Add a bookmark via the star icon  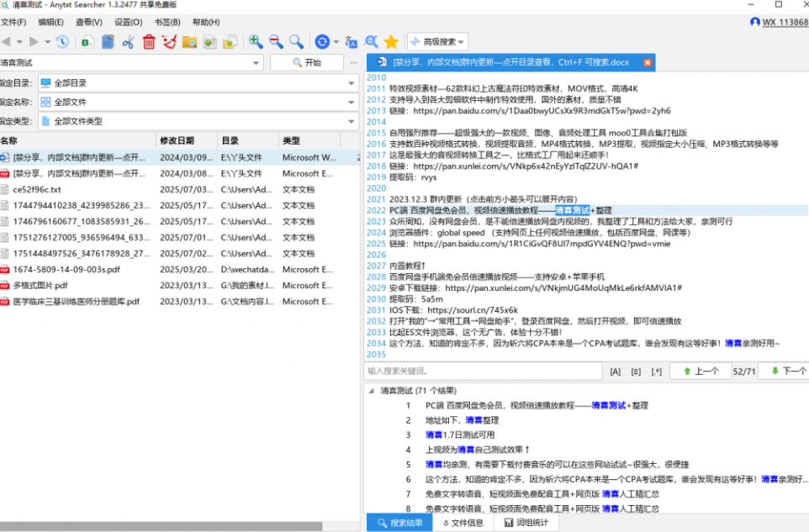tap(392, 41)
